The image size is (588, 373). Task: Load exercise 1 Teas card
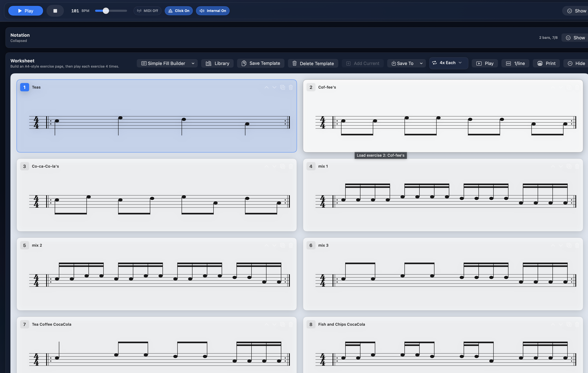click(x=157, y=116)
